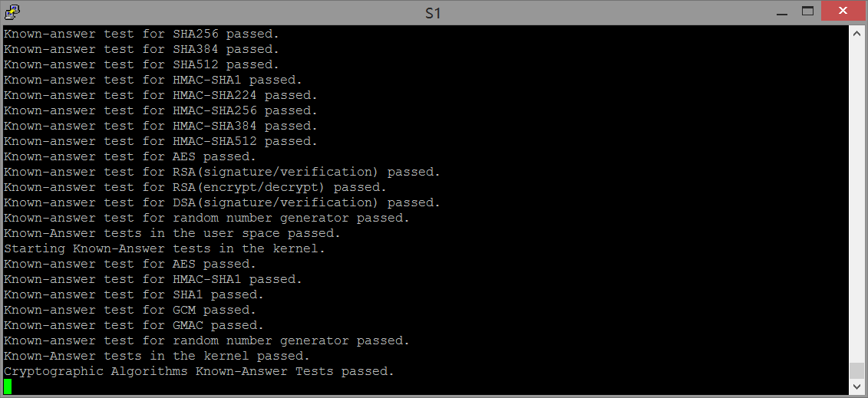Click the scrollbar thumb near the bottom

pos(856,371)
